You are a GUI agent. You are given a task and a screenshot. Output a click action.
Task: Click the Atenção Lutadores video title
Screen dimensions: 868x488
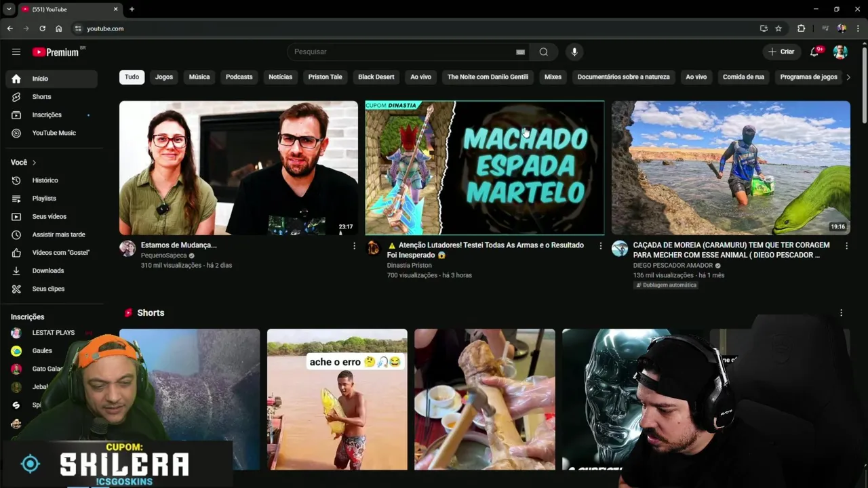pos(486,250)
